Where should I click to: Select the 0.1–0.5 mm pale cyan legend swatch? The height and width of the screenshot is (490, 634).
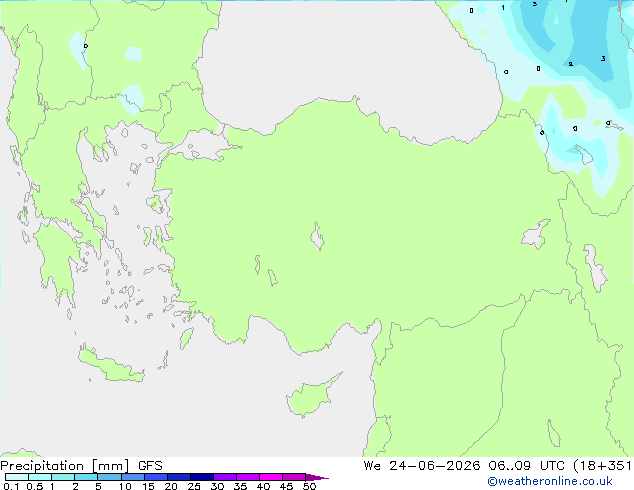click(x=17, y=477)
